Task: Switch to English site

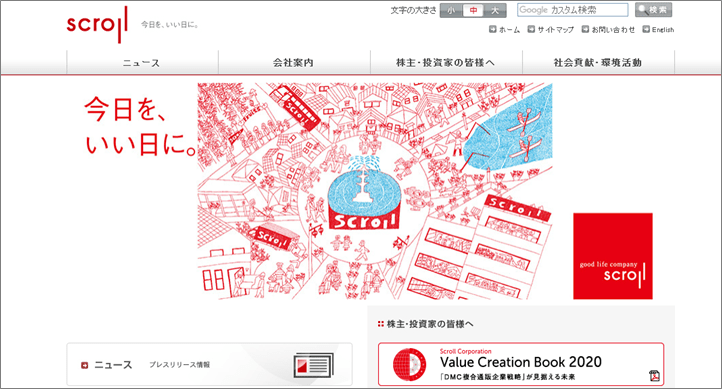Action: coord(663,29)
